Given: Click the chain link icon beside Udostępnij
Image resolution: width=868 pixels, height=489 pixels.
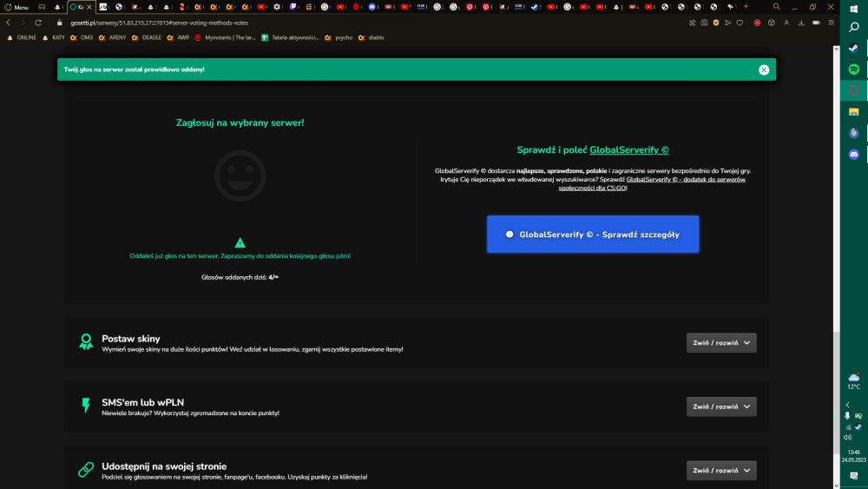Looking at the screenshot, I should (86, 470).
